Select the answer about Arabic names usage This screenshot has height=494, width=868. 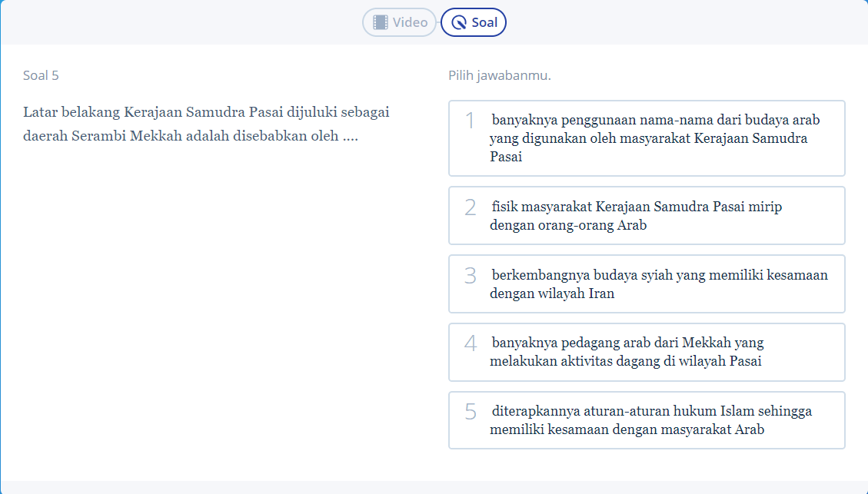(647, 138)
